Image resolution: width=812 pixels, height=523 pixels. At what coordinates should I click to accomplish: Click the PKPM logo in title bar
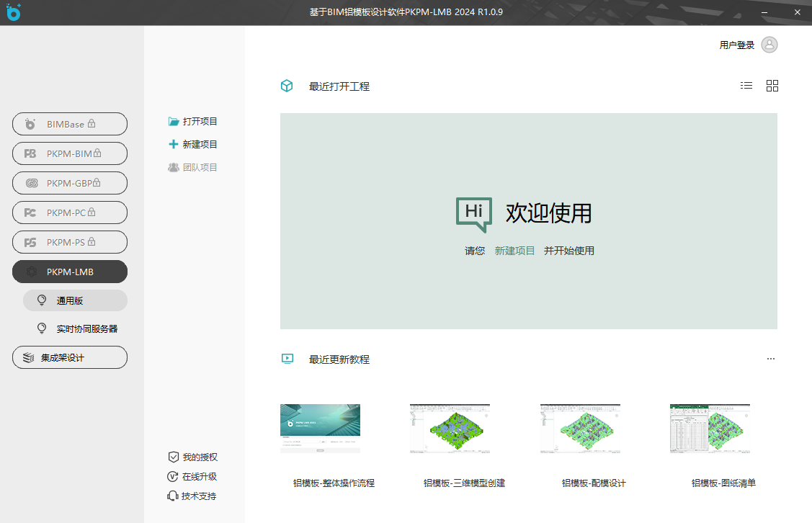click(14, 12)
